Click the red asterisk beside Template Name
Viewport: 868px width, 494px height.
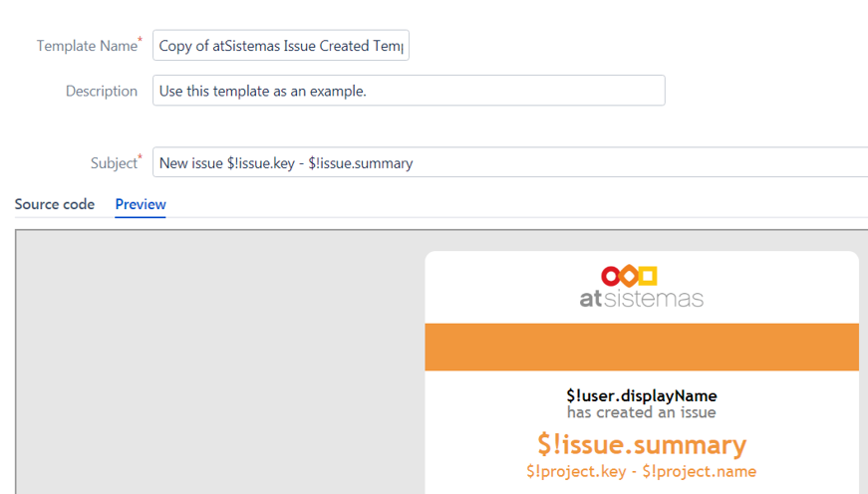[x=140, y=40]
